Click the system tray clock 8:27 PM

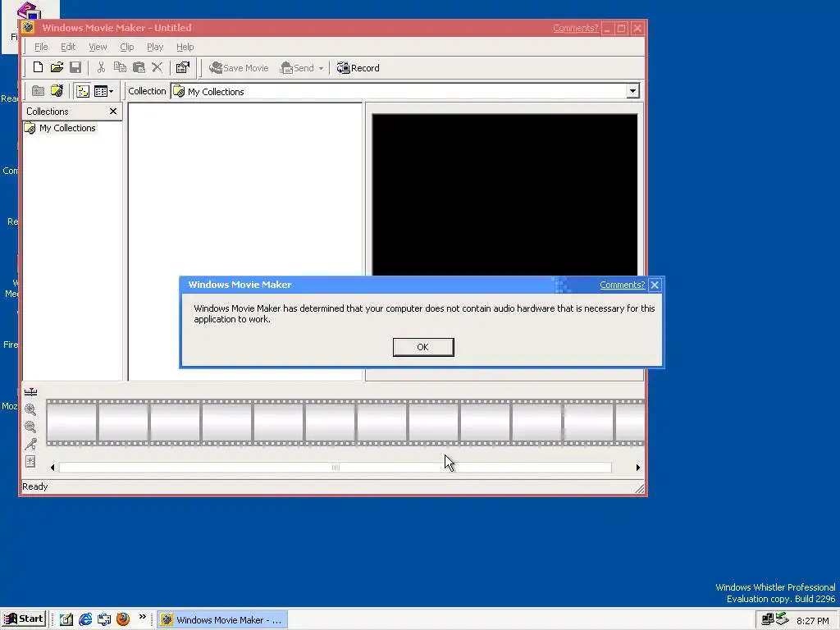pyautogui.click(x=813, y=621)
